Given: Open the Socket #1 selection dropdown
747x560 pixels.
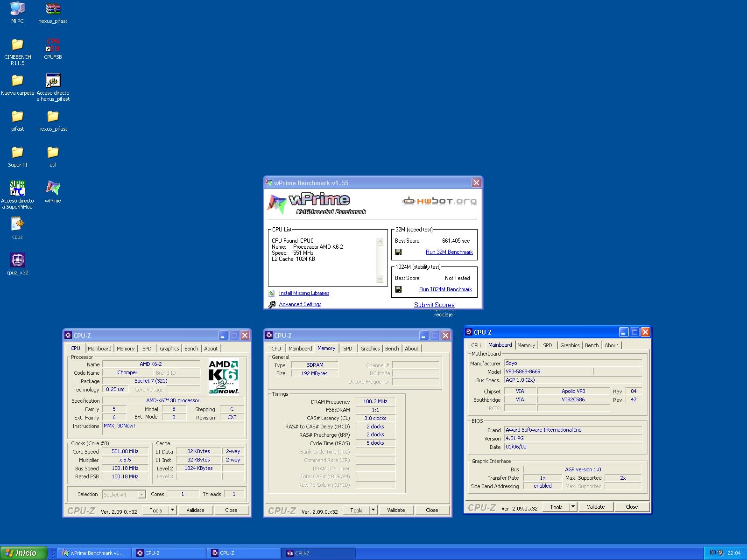Looking at the screenshot, I should pyautogui.click(x=124, y=494).
